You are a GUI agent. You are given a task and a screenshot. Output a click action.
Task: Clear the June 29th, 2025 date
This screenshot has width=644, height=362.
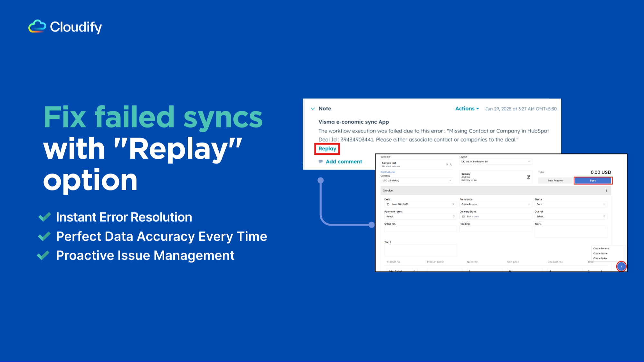point(453,204)
